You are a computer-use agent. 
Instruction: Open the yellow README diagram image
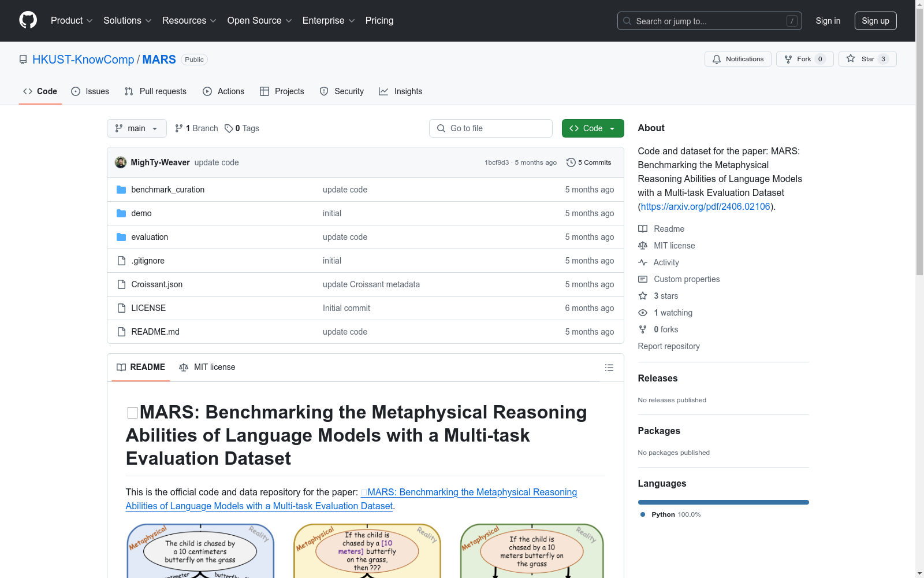(367, 550)
